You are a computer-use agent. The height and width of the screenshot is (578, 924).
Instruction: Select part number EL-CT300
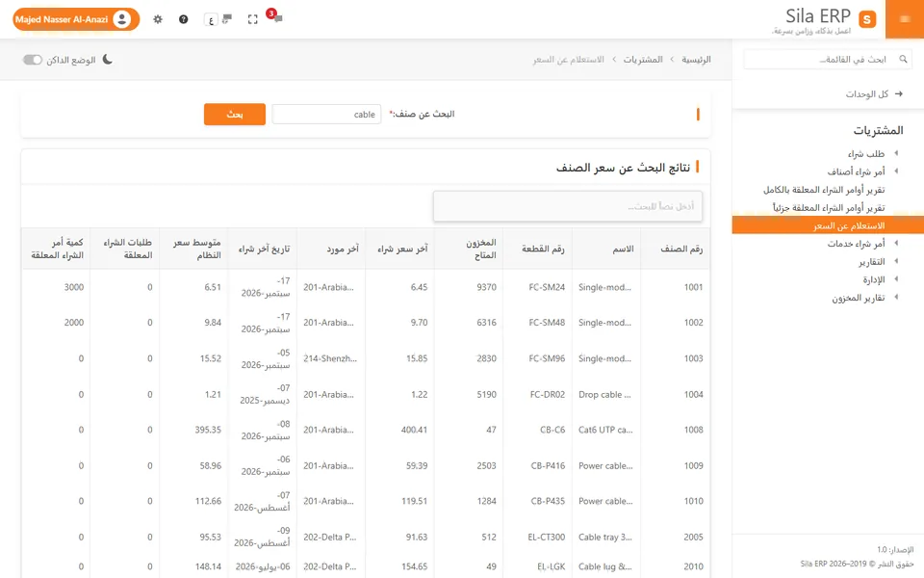click(x=547, y=538)
